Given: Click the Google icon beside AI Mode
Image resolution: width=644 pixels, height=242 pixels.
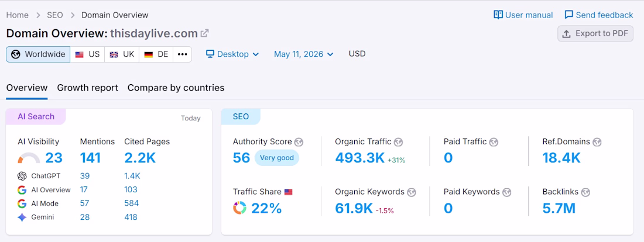Looking at the screenshot, I should (22, 203).
